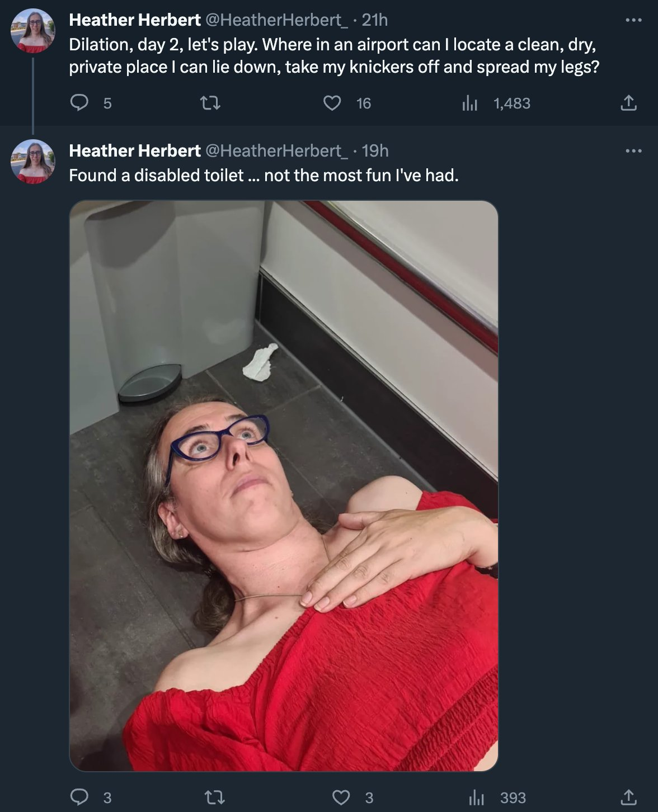The image size is (658, 812).
Task: Share the first tweet
Action: coord(628,103)
